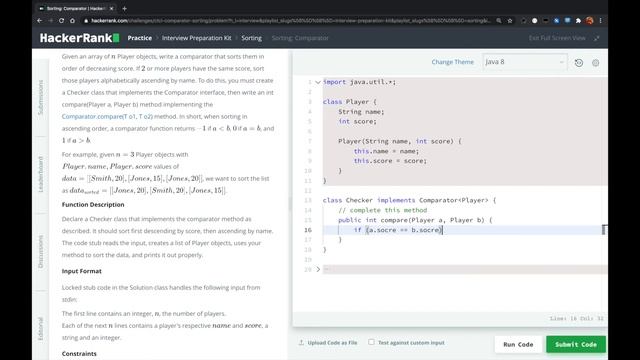The height and width of the screenshot is (360, 640).
Task: Open the Submissions side tab
Action: [x=40, y=97]
